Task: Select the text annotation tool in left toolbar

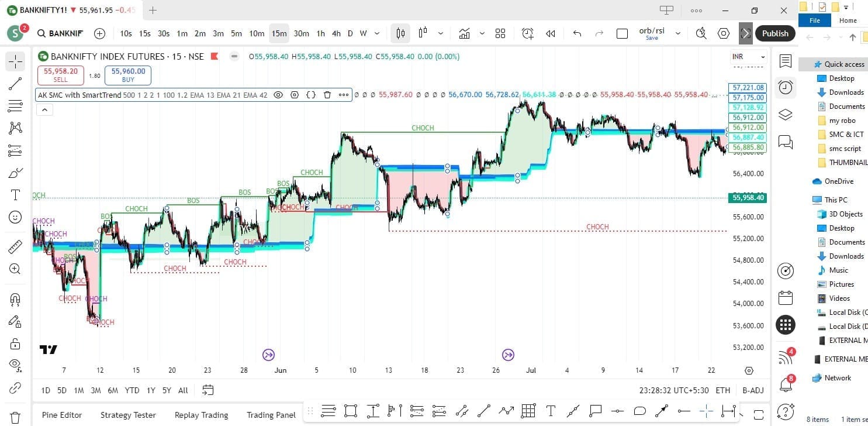Action: pyautogui.click(x=15, y=195)
